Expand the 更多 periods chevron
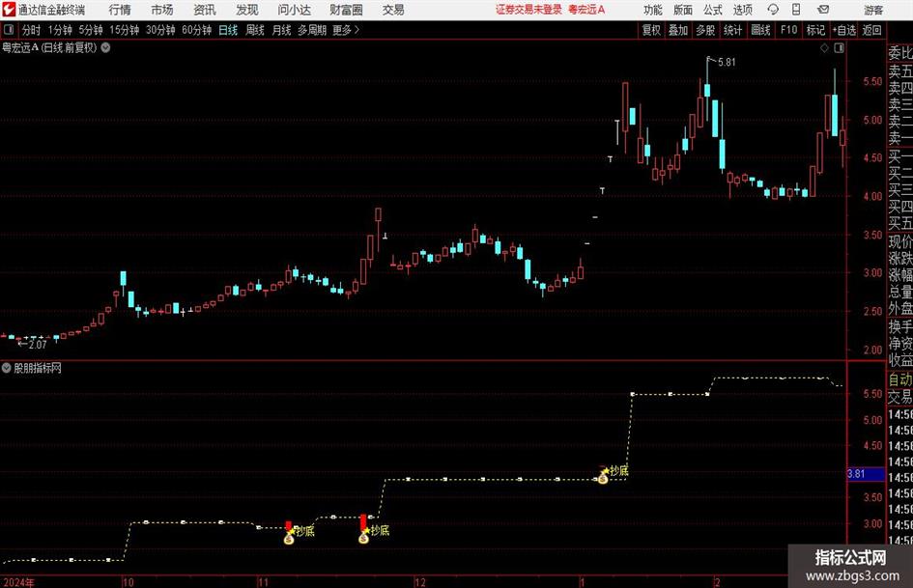Image resolution: width=913 pixels, height=588 pixels. (x=347, y=30)
